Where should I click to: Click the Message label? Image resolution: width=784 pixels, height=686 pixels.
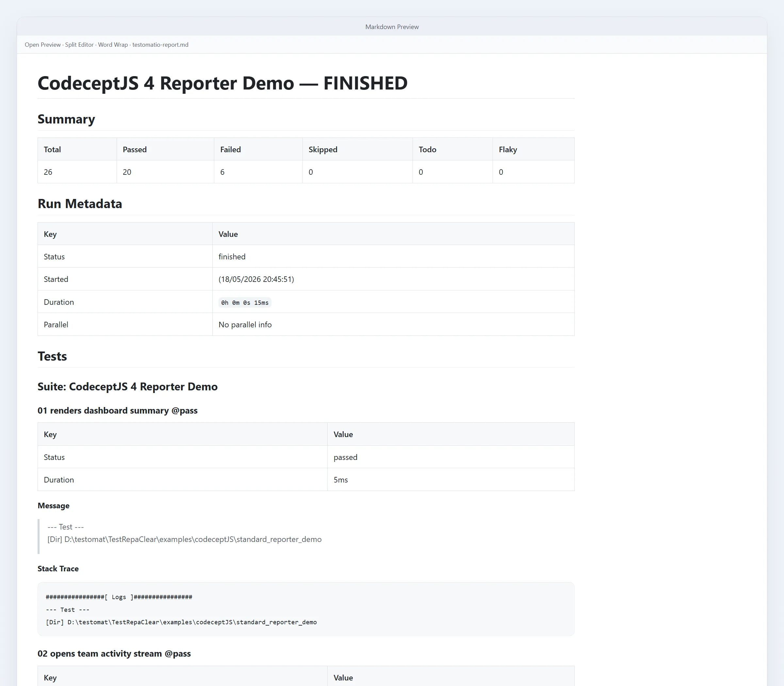click(54, 506)
